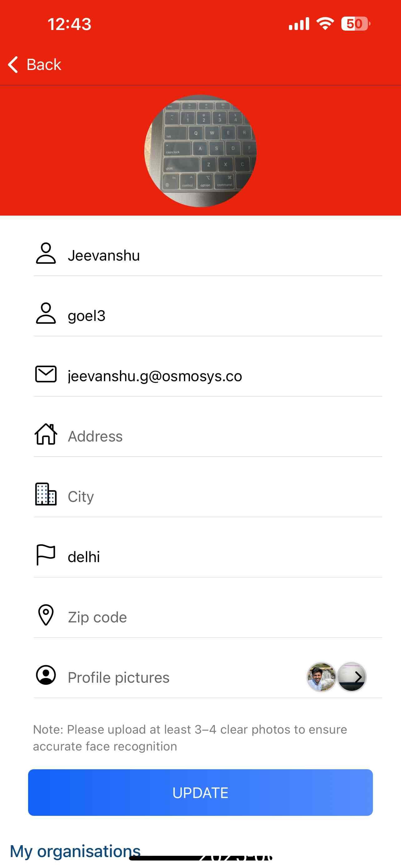This screenshot has width=401, height=868.
Task: Click the building City icon
Action: [x=46, y=494]
